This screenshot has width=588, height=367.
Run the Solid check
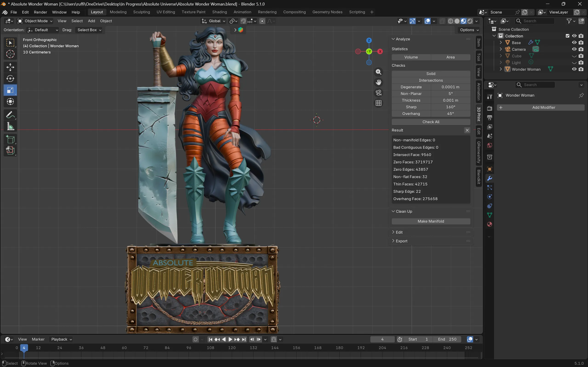(x=431, y=74)
